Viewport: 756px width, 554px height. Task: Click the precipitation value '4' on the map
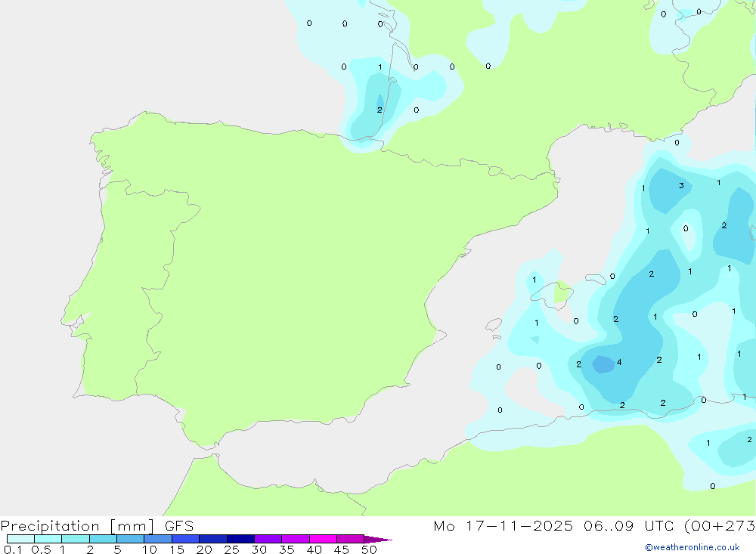(619, 362)
